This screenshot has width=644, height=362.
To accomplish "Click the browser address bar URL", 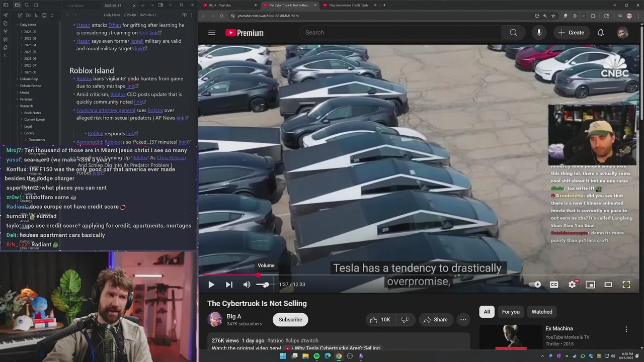I will (x=268, y=16).
